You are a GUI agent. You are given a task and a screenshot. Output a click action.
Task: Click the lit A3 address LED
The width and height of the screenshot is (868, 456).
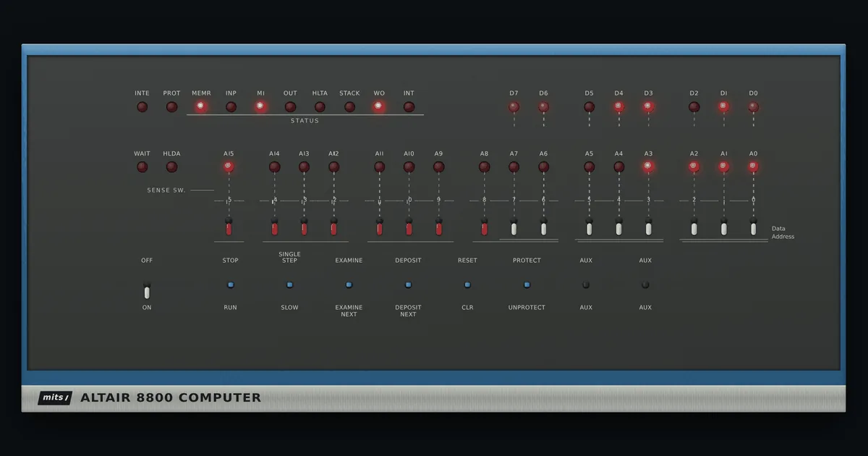click(648, 166)
